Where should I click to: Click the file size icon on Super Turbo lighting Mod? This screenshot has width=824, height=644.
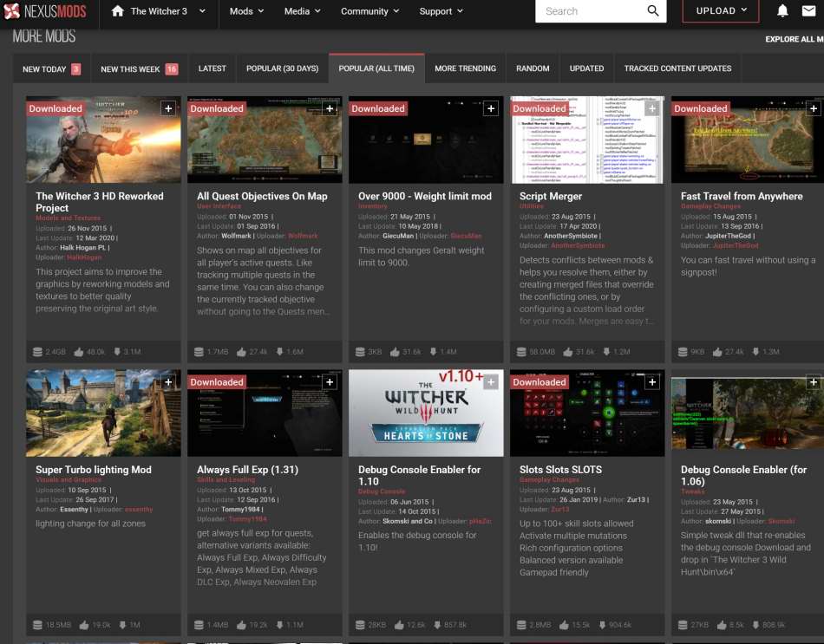pyautogui.click(x=38, y=625)
